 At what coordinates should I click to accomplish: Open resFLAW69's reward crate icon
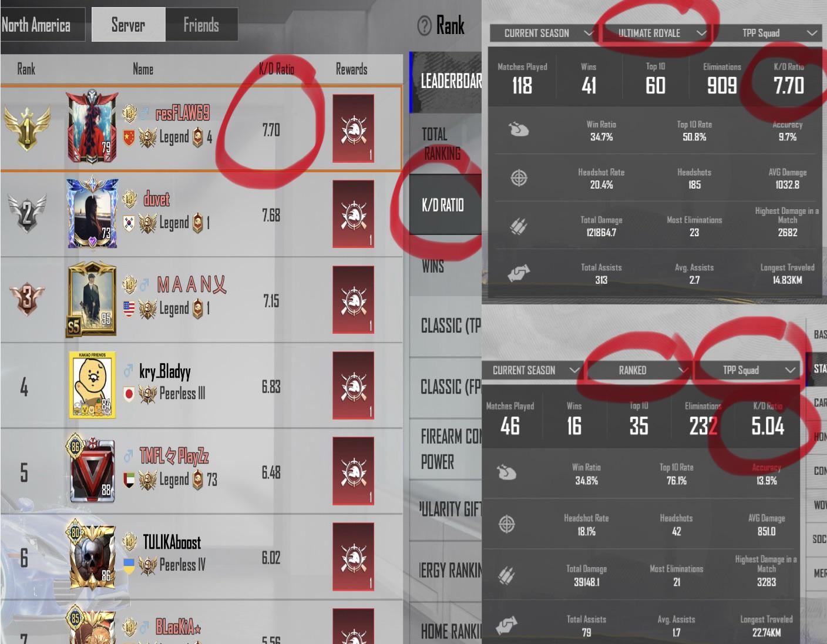[354, 129]
